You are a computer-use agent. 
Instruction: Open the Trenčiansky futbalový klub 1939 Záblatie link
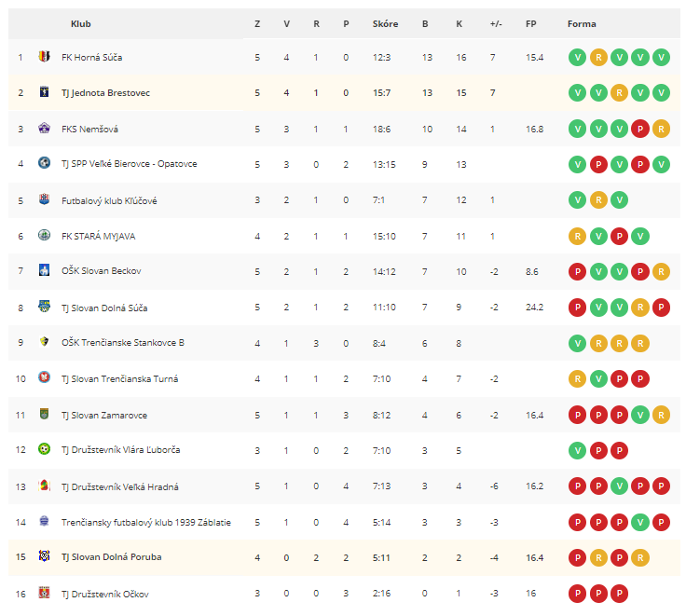coord(146,523)
